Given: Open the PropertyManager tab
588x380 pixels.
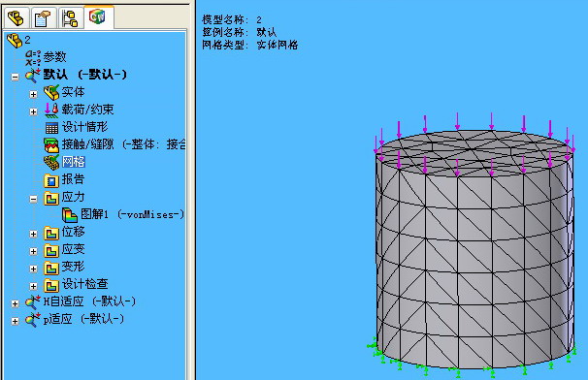Looking at the screenshot, I should tap(42, 18).
